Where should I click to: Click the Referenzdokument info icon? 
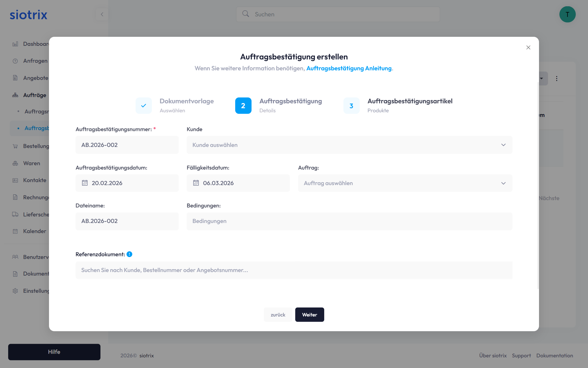(x=129, y=254)
